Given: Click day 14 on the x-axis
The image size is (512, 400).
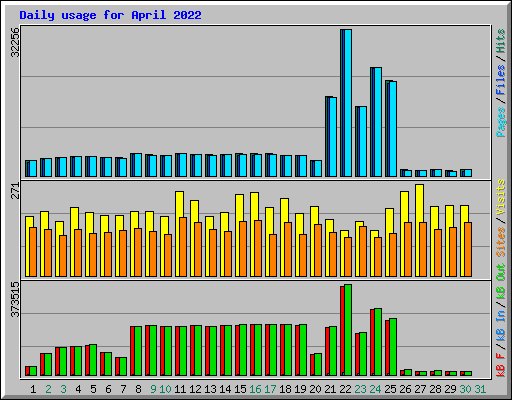Looking at the screenshot, I should (x=225, y=389).
